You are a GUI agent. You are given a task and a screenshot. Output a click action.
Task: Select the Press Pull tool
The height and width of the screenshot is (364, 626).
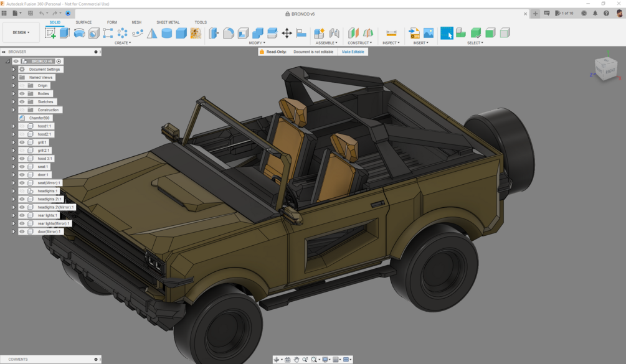tap(214, 33)
